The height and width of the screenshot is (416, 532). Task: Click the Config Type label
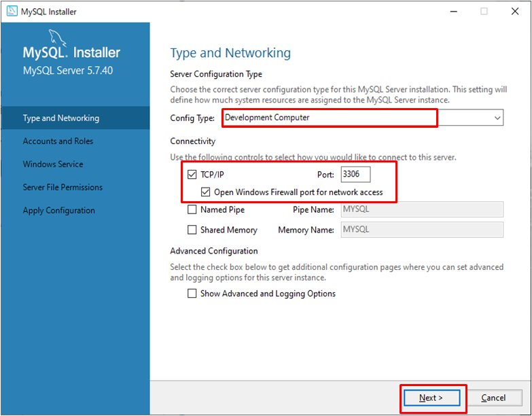coord(192,118)
